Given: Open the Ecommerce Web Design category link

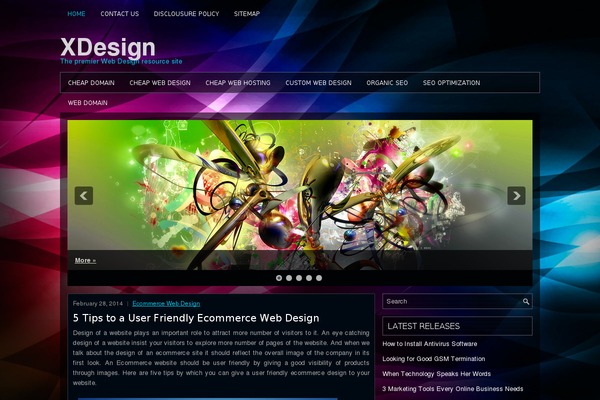Looking at the screenshot, I should coord(166,304).
